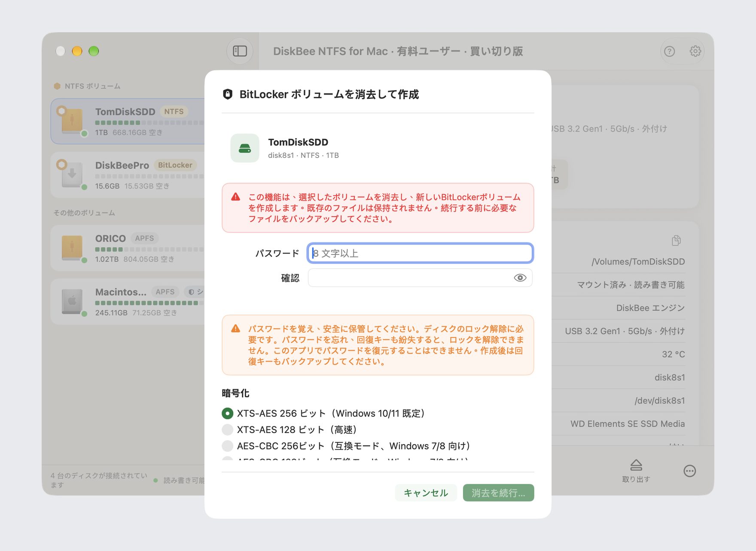Image resolution: width=756 pixels, height=551 pixels.
Task: Click マウント済み · 読み書き可能 status text
Action: (631, 285)
